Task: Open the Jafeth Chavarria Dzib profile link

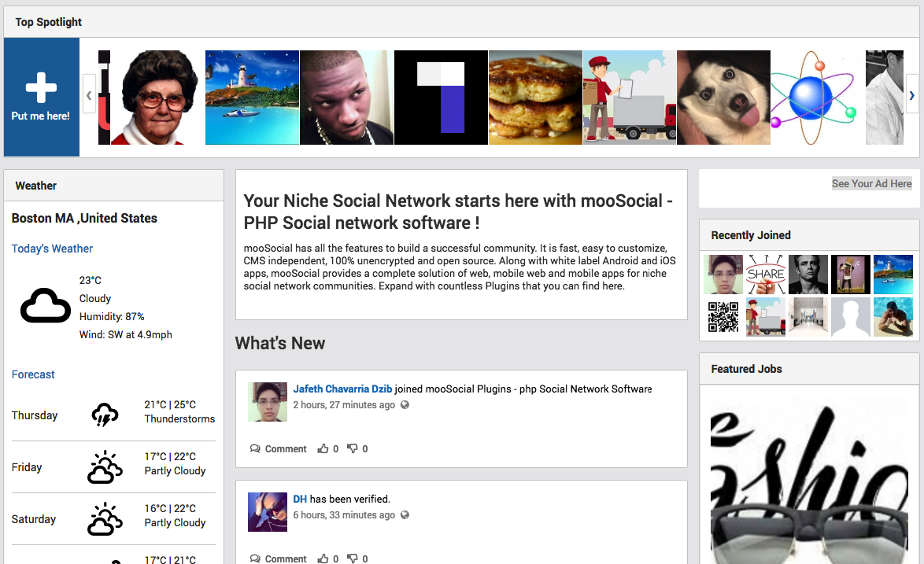Action: [x=342, y=389]
